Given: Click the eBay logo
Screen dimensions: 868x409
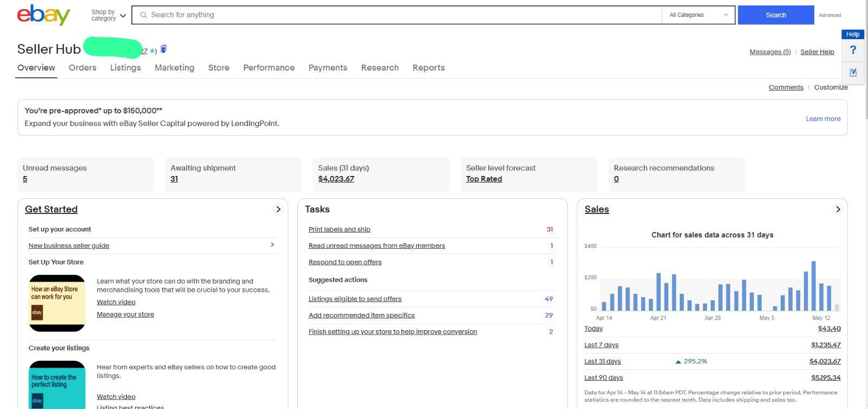Looking at the screenshot, I should 43,15.
